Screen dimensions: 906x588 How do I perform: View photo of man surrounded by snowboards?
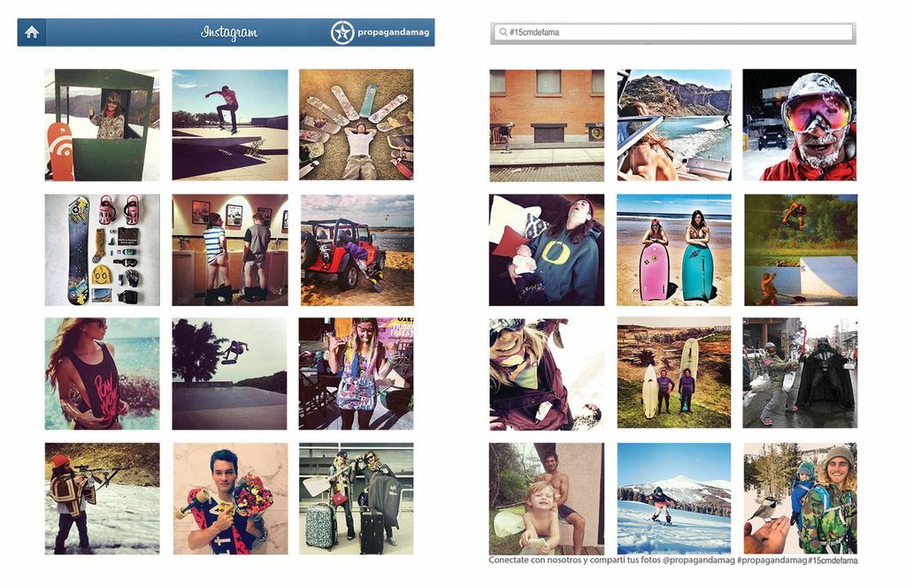[356, 125]
